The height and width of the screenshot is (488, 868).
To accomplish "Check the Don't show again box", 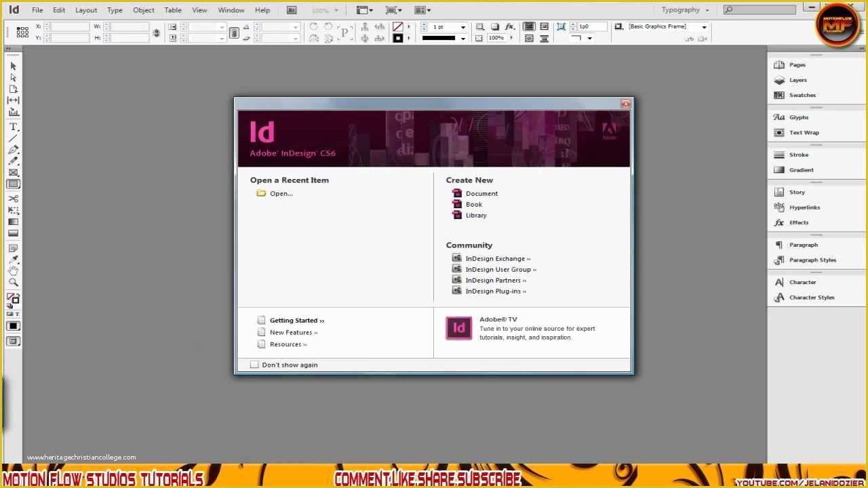I will pos(254,365).
